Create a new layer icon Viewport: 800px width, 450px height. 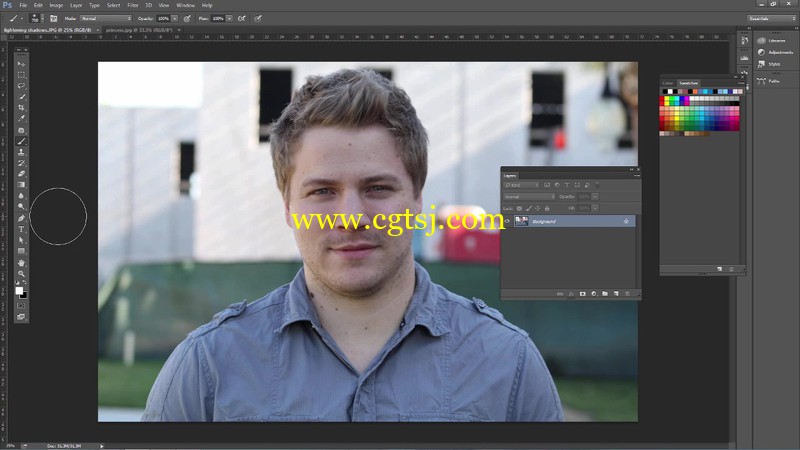tap(616, 294)
